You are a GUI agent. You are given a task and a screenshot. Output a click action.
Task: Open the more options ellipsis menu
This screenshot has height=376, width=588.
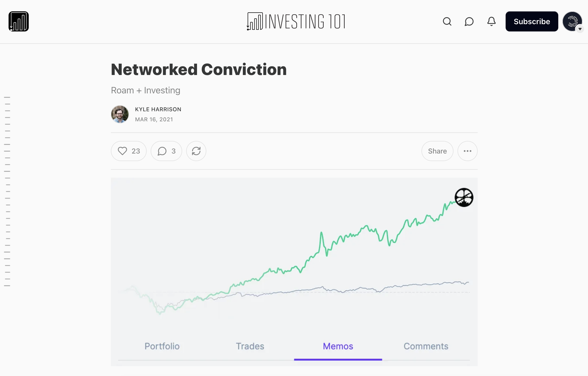(467, 151)
